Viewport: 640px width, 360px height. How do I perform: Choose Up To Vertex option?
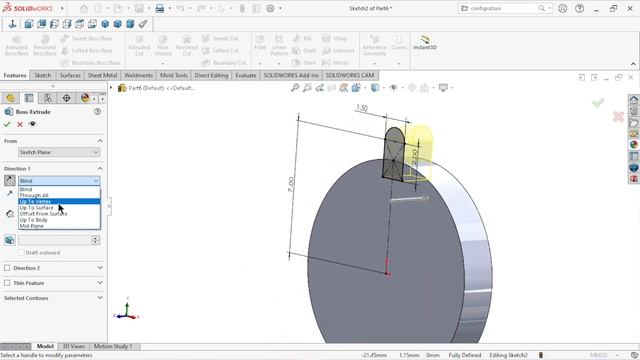(x=59, y=202)
